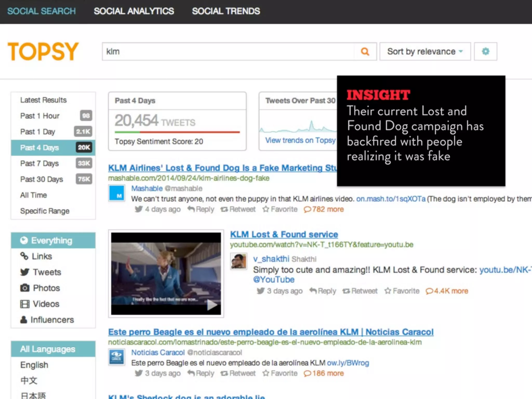Image resolution: width=532 pixels, height=399 pixels.
Task: Show 782 more related tweets
Action: [x=324, y=209]
